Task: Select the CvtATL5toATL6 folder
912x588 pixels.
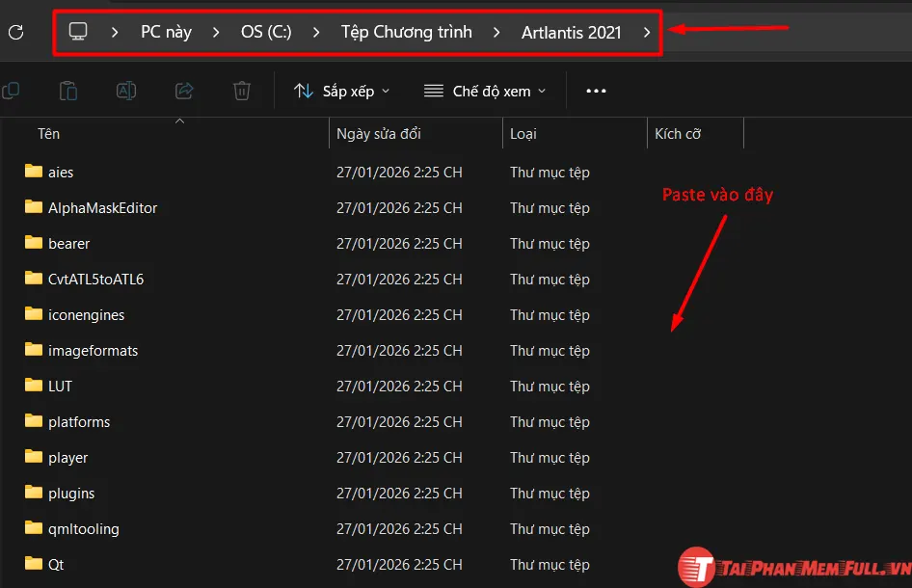Action: 95,279
